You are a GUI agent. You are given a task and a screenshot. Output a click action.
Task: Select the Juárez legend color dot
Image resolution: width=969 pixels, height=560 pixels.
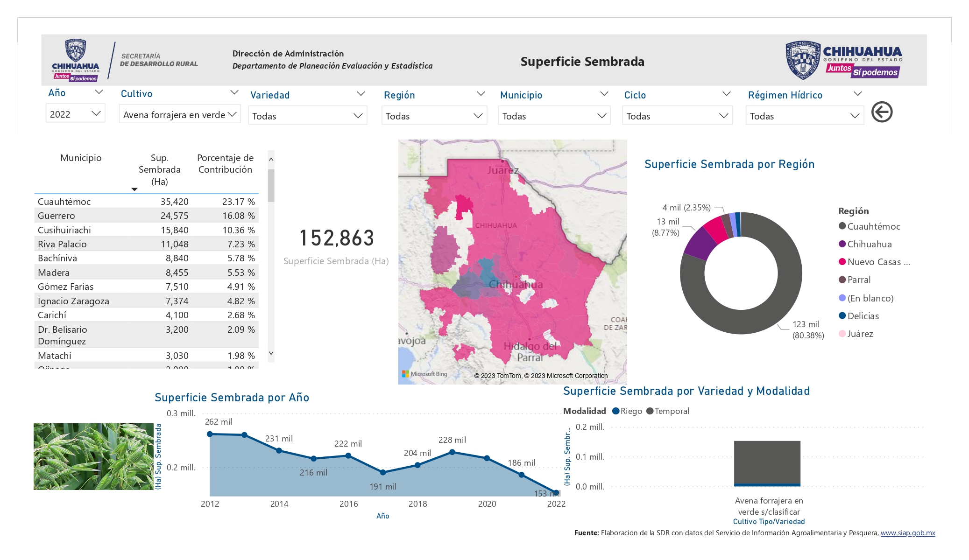coord(842,334)
